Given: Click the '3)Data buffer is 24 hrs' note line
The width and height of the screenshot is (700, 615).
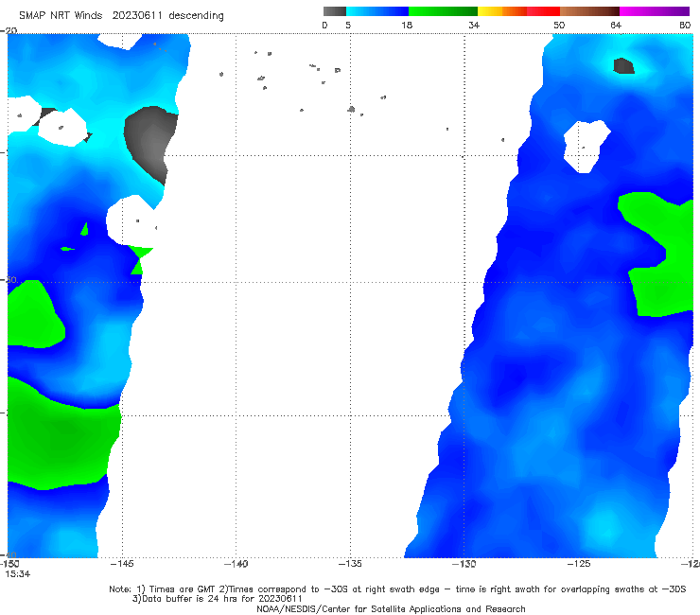Looking at the screenshot, I should pos(217,599).
